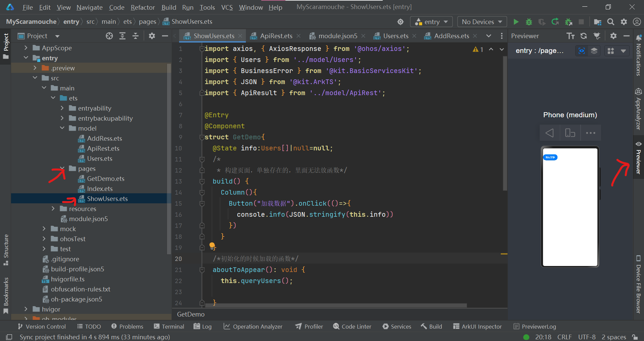Open the Code Linter tool window
Screen dimensions: 644x341
[x=352, y=327]
